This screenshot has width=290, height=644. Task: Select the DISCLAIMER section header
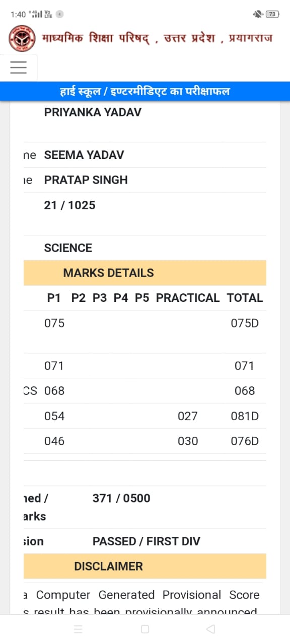pos(145,566)
